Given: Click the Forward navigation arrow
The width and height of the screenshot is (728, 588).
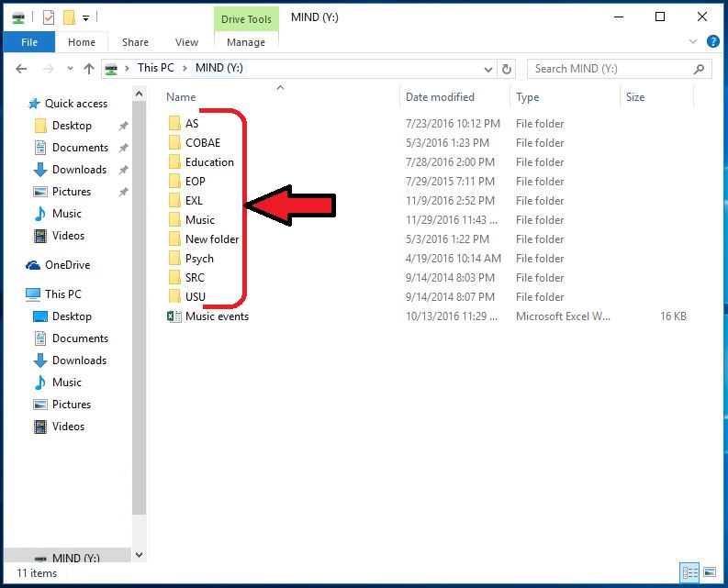Looking at the screenshot, I should pos(48,69).
